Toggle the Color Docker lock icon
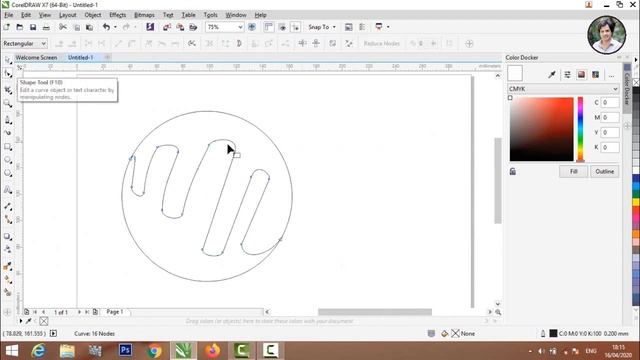 513,171
